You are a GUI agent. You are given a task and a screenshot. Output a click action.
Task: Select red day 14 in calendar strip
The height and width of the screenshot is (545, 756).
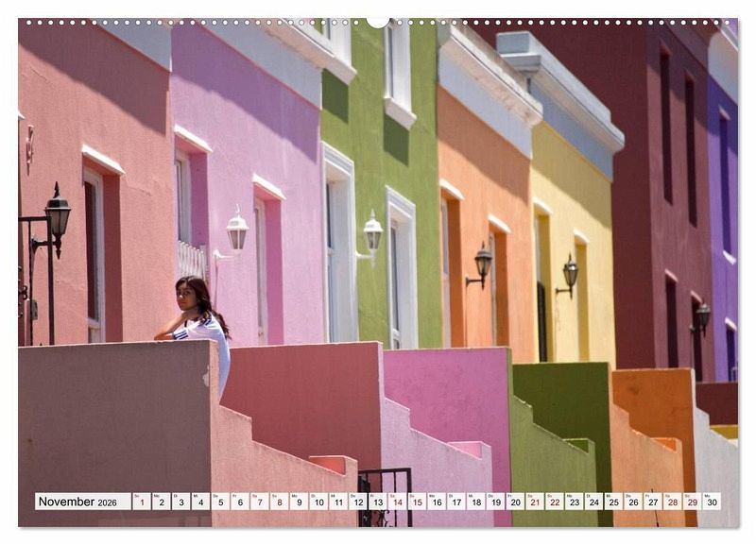point(397,502)
